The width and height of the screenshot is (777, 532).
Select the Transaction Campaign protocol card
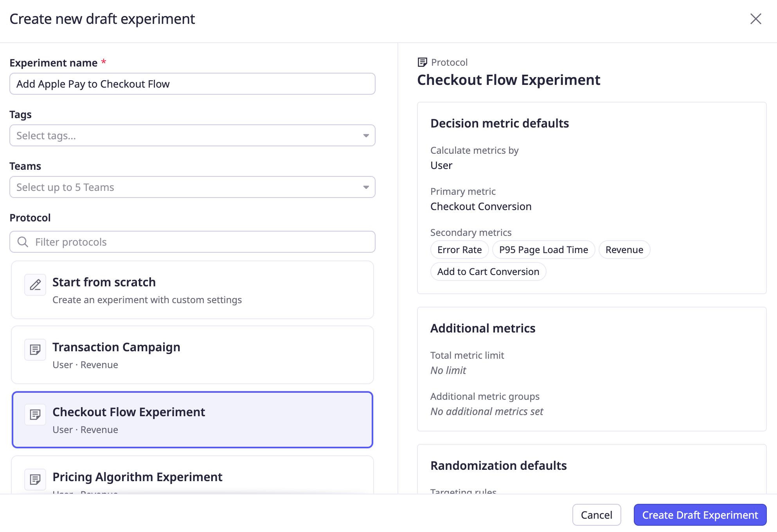pyautogui.click(x=192, y=355)
